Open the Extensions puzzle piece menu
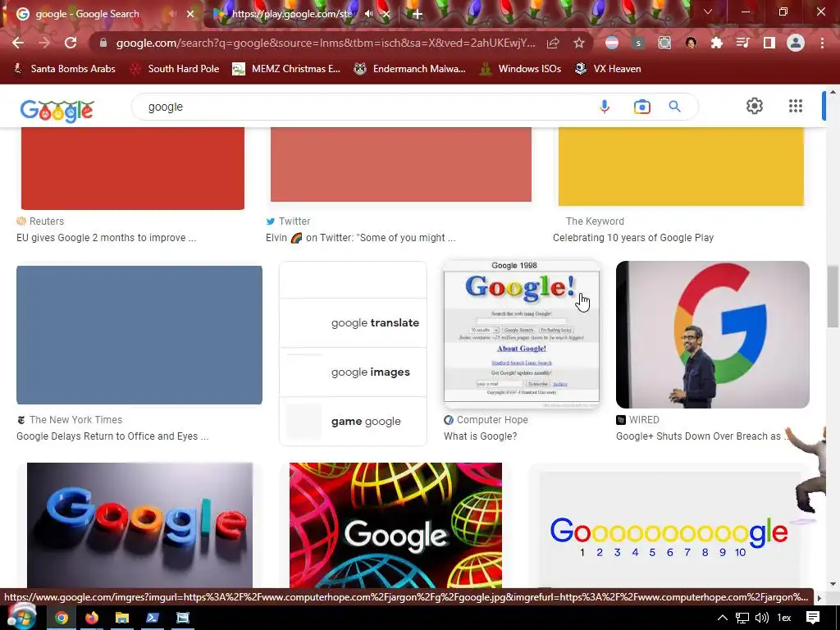The image size is (840, 630). [x=716, y=43]
